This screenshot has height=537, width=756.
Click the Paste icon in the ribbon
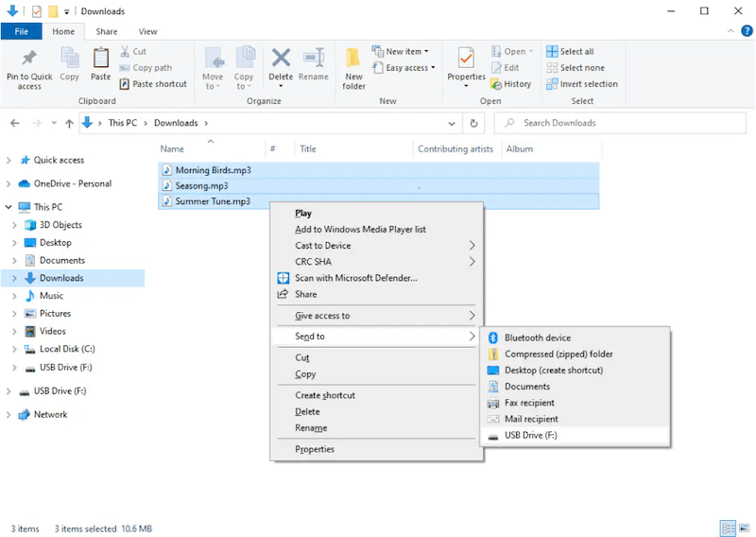pos(100,61)
